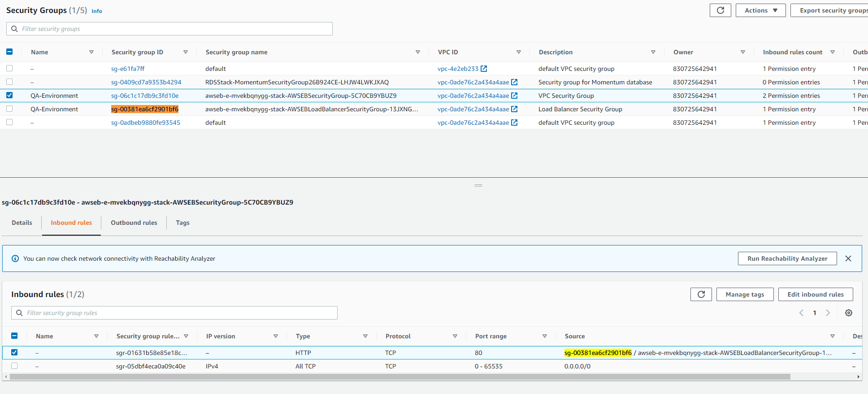Sort by Owner column arrow
Image resolution: width=868 pixels, height=394 pixels.
[x=743, y=52]
